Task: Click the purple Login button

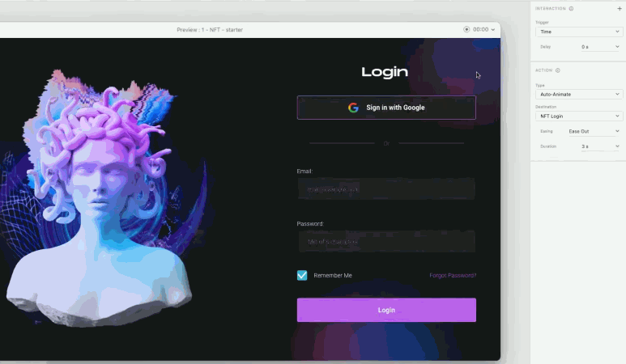Action: click(386, 310)
